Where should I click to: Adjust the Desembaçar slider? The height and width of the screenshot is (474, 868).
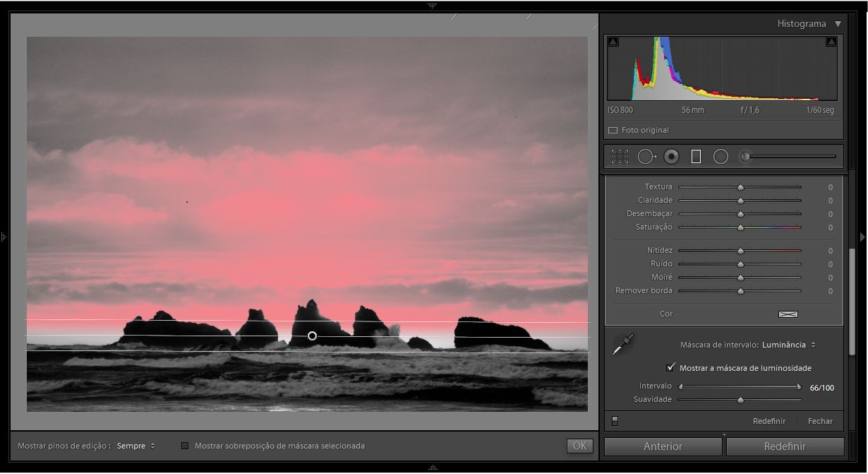(x=740, y=214)
